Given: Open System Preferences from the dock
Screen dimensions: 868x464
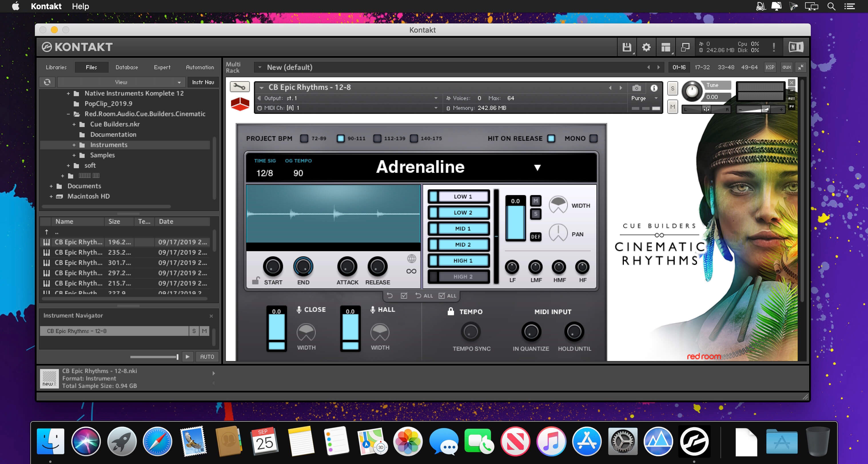Looking at the screenshot, I should (x=622, y=441).
